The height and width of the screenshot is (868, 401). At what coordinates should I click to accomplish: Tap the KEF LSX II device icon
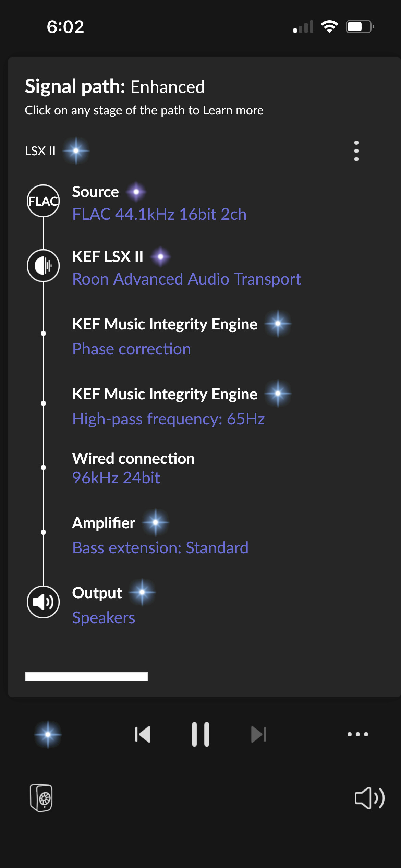click(43, 266)
